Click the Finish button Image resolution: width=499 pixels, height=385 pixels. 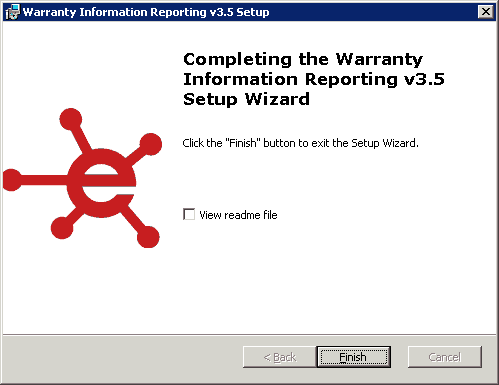click(353, 357)
